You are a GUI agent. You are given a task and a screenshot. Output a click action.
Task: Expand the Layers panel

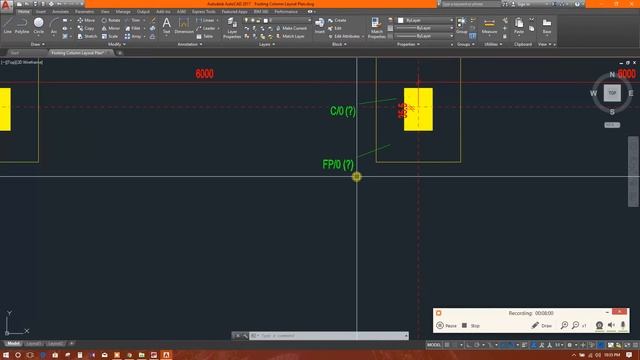pos(267,44)
